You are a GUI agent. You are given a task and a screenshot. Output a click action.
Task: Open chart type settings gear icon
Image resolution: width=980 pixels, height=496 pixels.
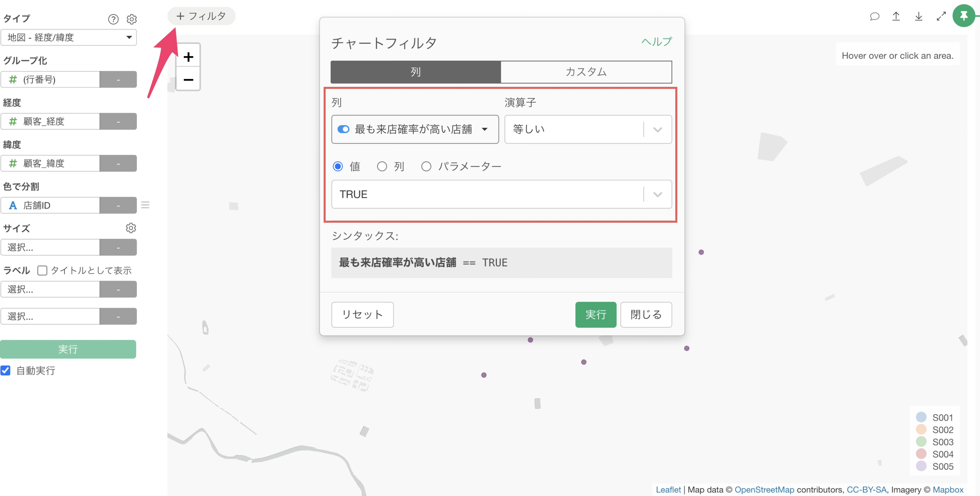132,19
